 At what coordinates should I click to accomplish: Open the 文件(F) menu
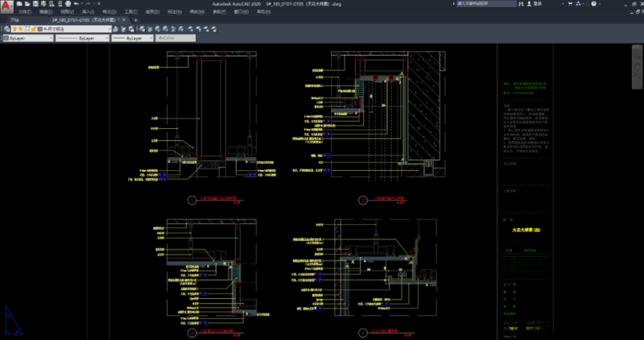pyautogui.click(x=24, y=12)
